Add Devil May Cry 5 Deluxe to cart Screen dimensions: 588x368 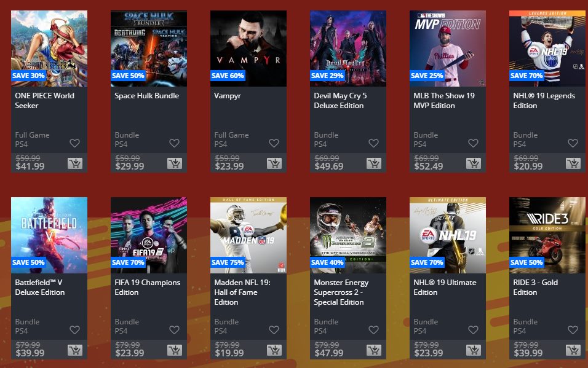[x=374, y=163]
